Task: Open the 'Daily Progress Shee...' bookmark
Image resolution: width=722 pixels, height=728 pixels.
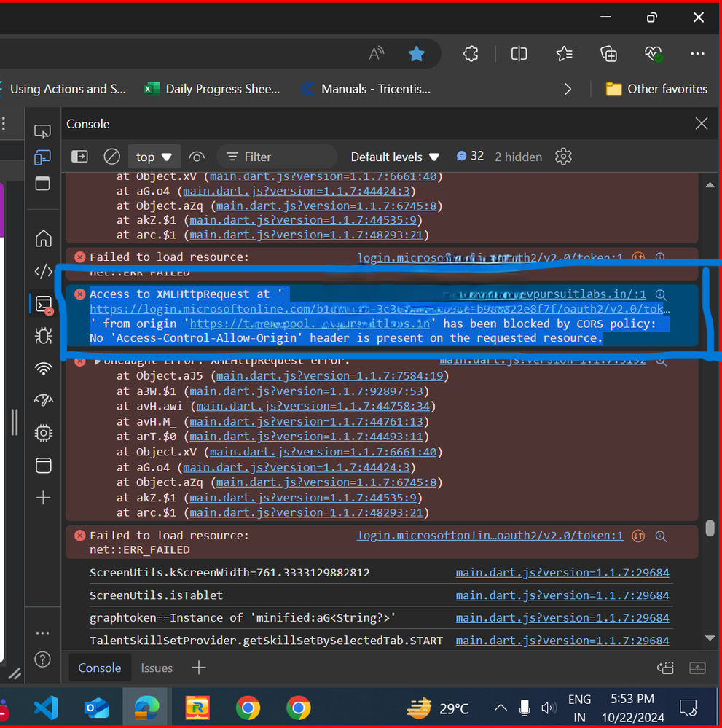Action: coord(212,89)
